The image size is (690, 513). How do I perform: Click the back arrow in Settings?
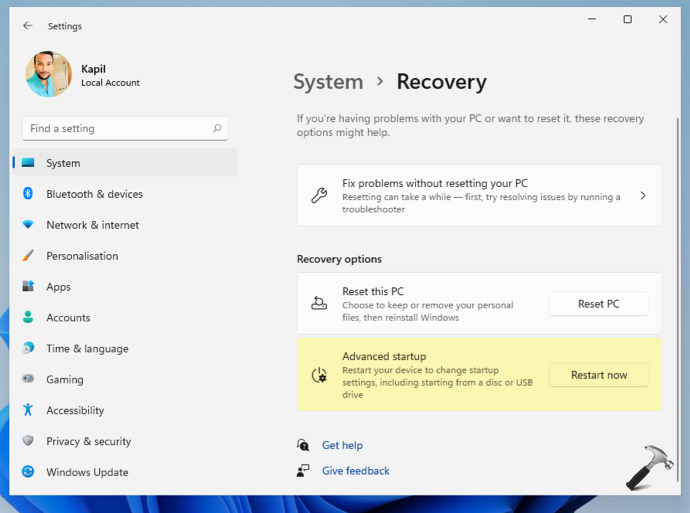coord(27,26)
